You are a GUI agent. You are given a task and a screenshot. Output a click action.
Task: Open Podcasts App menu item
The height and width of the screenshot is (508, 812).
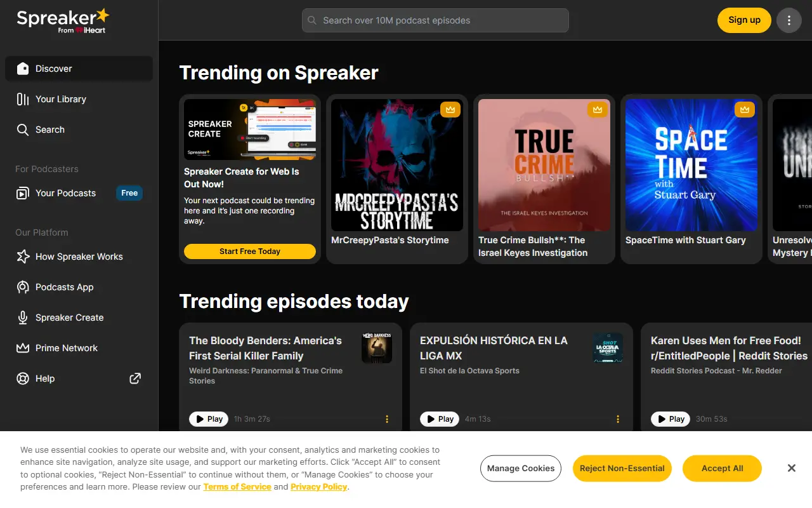coord(79,287)
